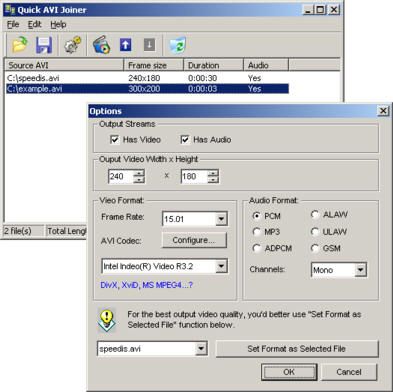Select the MP3 audio format

[256, 232]
